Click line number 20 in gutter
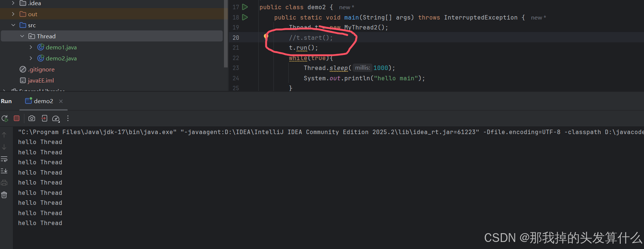Image resolution: width=644 pixels, height=249 pixels. click(236, 38)
